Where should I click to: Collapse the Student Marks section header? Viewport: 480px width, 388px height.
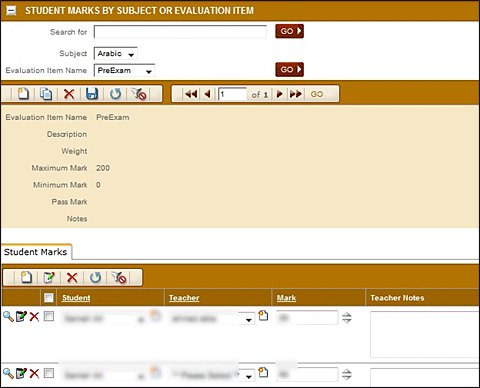pos(11,11)
